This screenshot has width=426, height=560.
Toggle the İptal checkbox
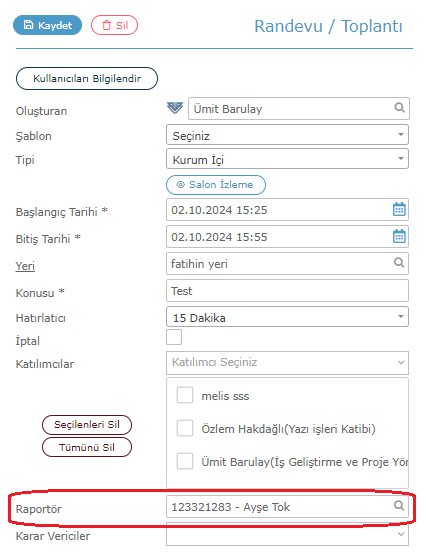point(174,337)
